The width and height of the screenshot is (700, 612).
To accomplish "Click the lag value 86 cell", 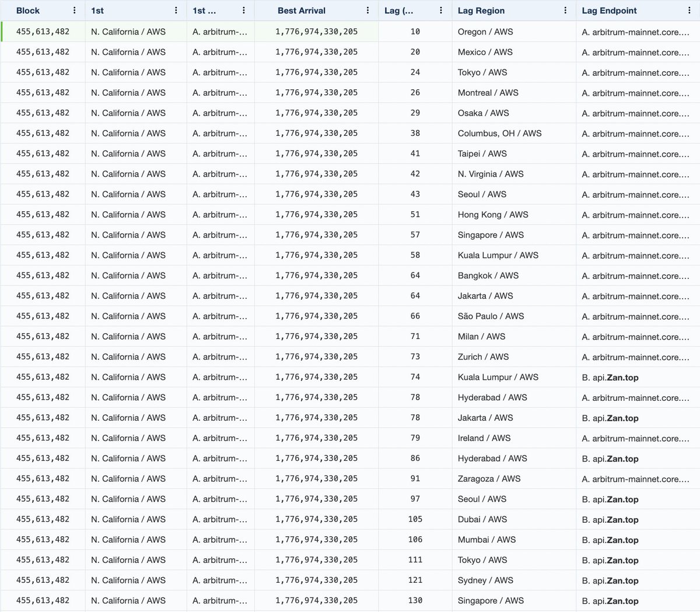I will (x=415, y=459).
